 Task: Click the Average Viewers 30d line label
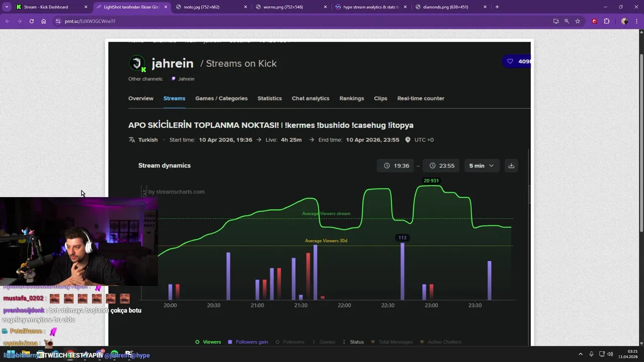coord(326,241)
